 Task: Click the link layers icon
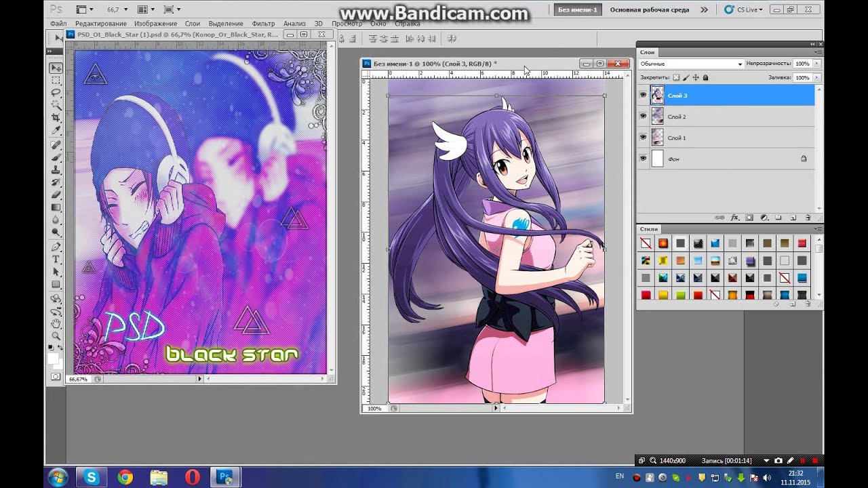click(x=720, y=218)
